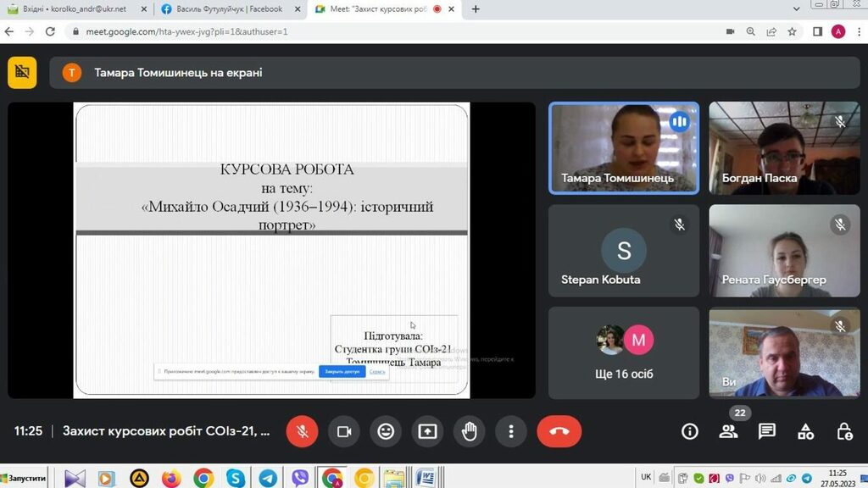Click the present screen button
The width and height of the screenshot is (868, 488).
pos(427,431)
